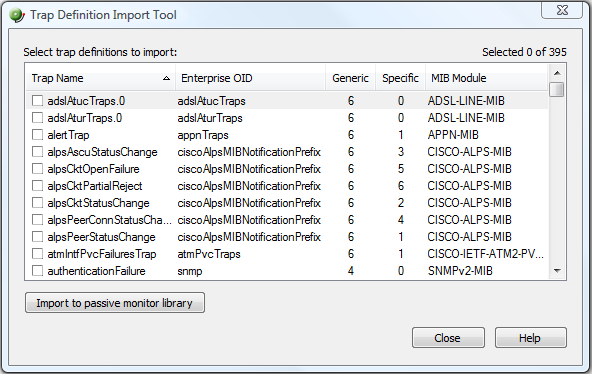Viewport: 592px width, 374px height.
Task: Select the alpsCktOpenFailure checkbox
Action: click(37, 169)
